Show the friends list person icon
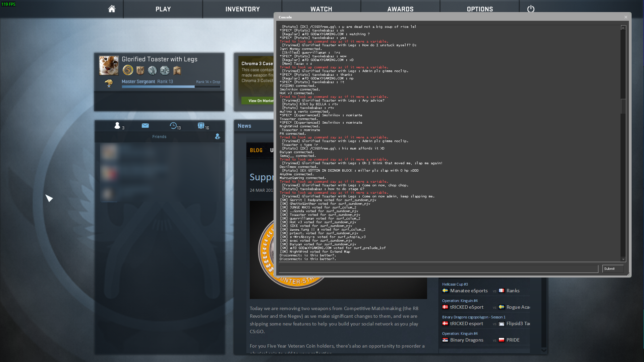Image resolution: width=644 pixels, height=362 pixels. pos(117,126)
